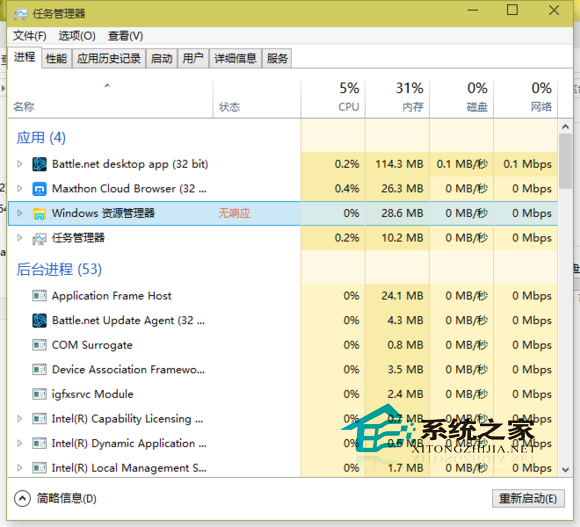Select the 后台进程 (53) group header

(59, 269)
